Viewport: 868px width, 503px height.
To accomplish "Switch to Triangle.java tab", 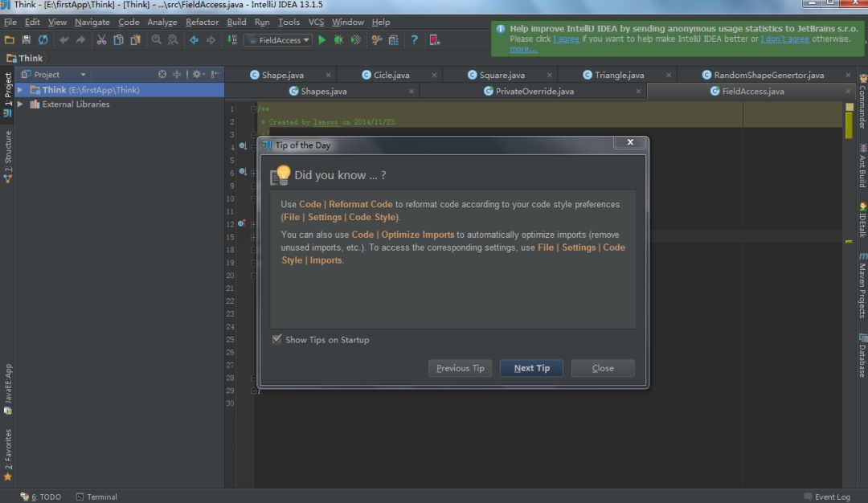I will point(619,75).
